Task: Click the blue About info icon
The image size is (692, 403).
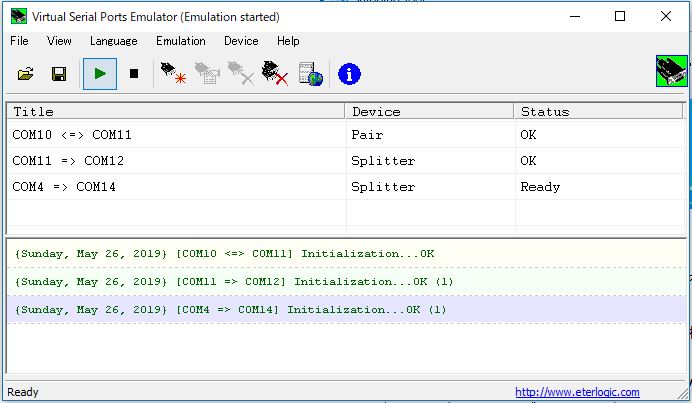Action: (349, 74)
